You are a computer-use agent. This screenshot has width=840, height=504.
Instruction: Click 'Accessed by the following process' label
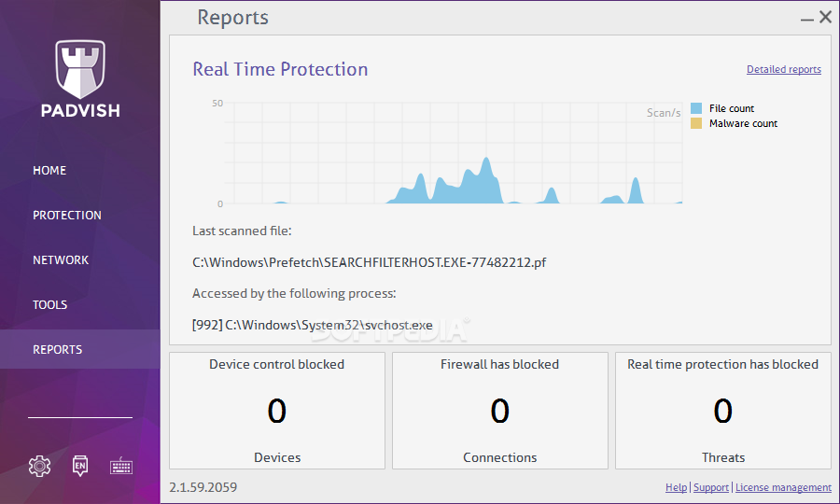294,293
